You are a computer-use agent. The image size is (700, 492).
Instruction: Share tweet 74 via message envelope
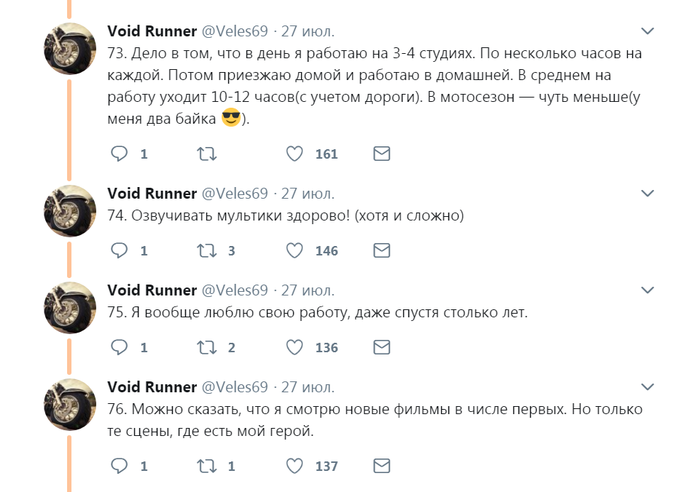(381, 251)
